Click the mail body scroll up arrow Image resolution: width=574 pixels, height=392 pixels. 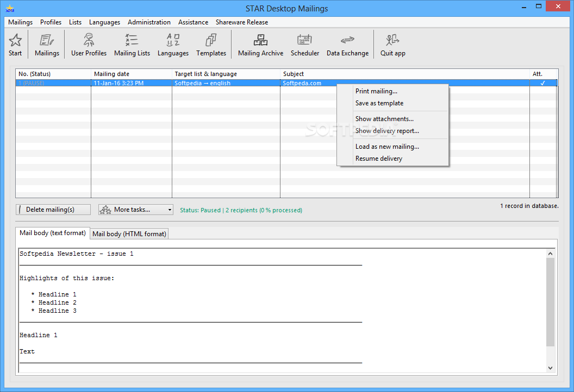[550, 254]
